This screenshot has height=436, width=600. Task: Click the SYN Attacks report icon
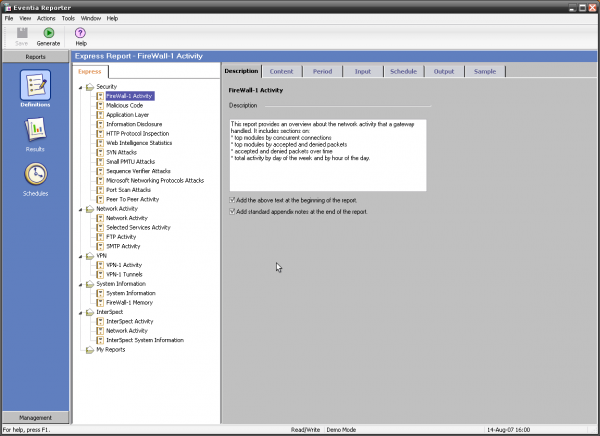[100, 152]
